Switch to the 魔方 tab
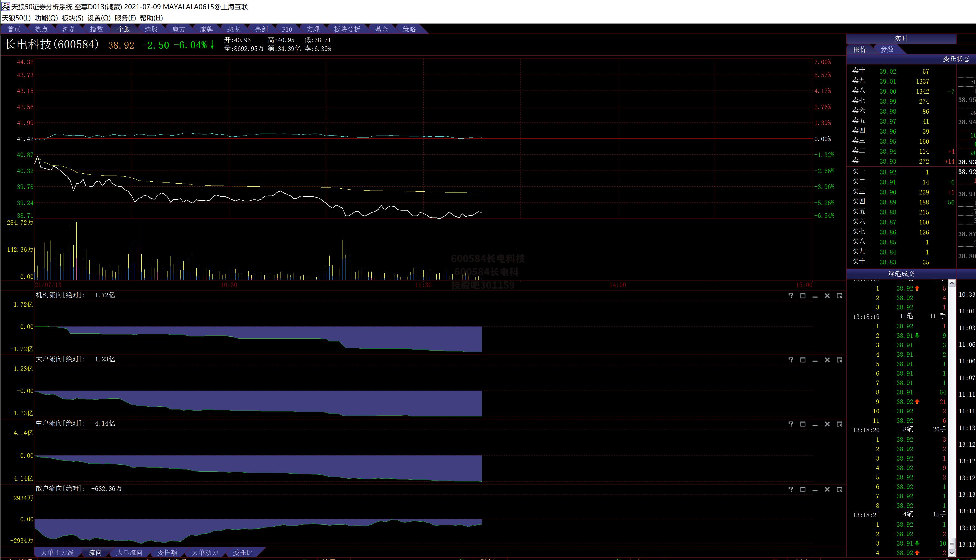The image size is (976, 560). pos(179,29)
